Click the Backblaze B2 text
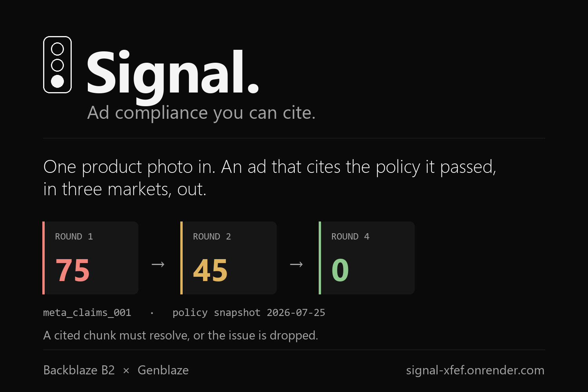The image size is (588, 392). click(x=79, y=370)
